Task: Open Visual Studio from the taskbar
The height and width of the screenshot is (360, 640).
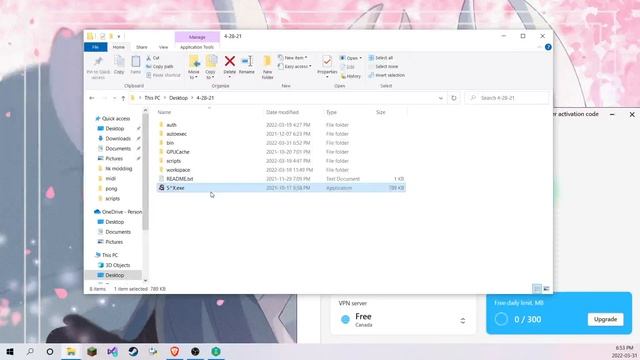Action: coord(112,351)
